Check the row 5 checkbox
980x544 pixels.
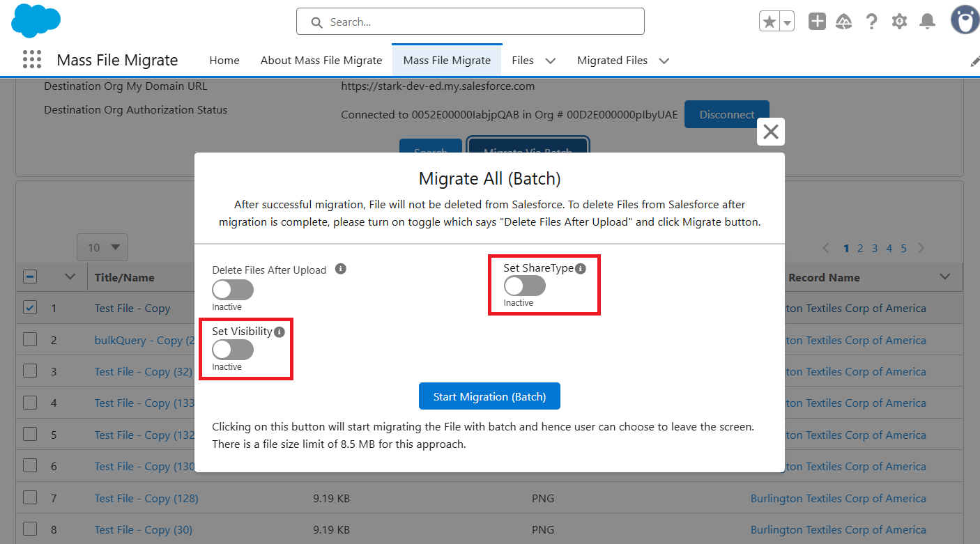(30, 435)
